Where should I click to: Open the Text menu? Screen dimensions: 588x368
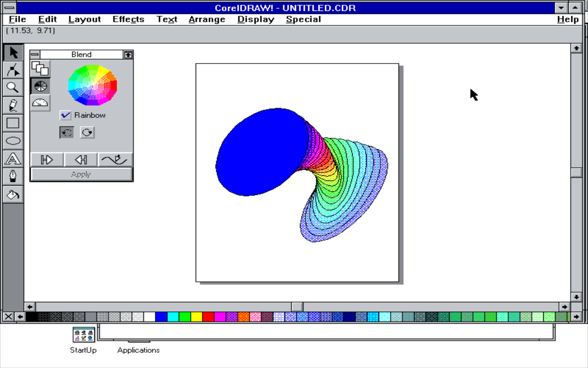(x=167, y=19)
